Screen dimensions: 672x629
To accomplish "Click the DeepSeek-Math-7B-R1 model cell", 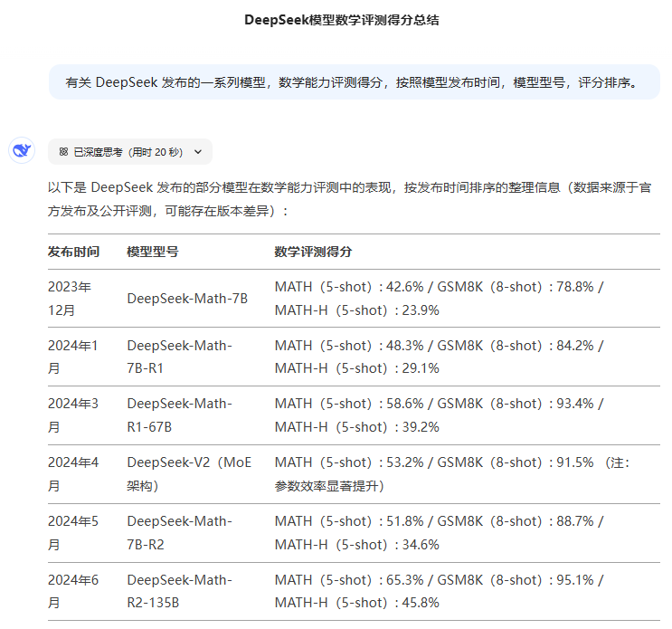I will [179, 357].
